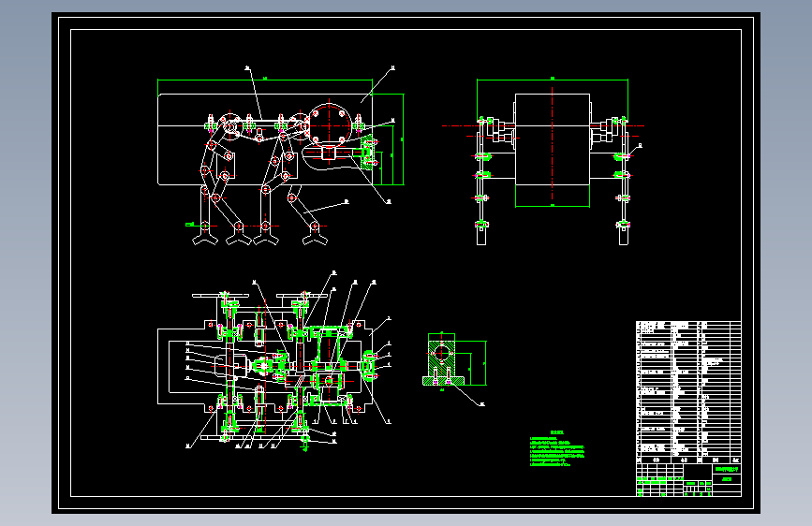The image size is (812, 526).
Task: Click the large flange circle with bolt holes
Action: (330, 124)
